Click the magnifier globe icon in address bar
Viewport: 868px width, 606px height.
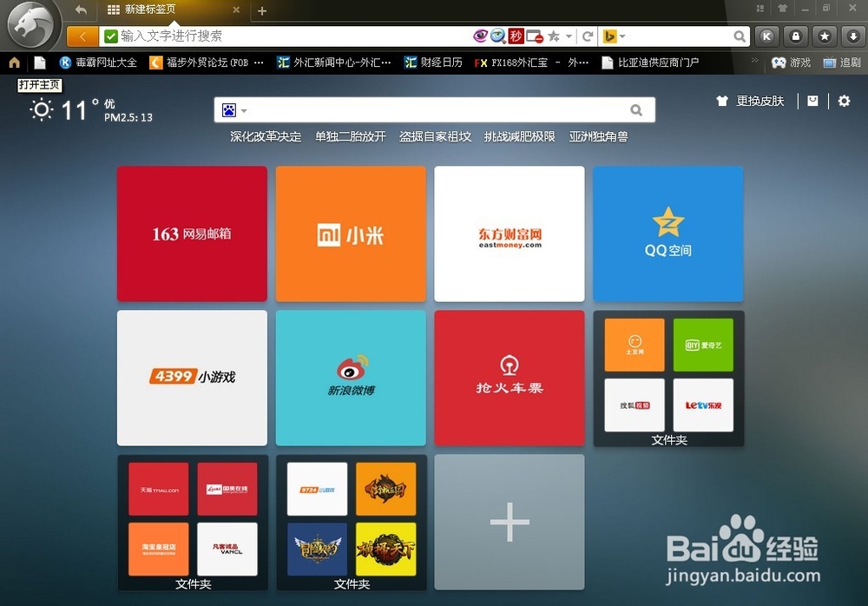tap(497, 36)
